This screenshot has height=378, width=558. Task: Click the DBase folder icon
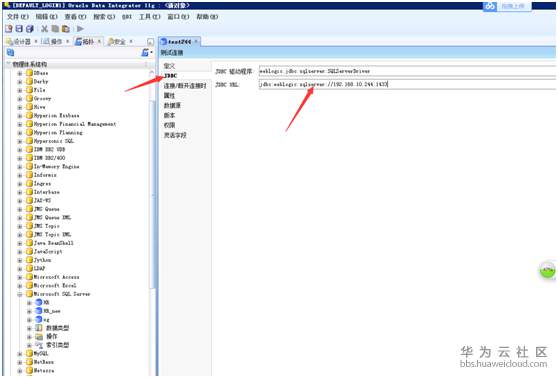point(30,73)
